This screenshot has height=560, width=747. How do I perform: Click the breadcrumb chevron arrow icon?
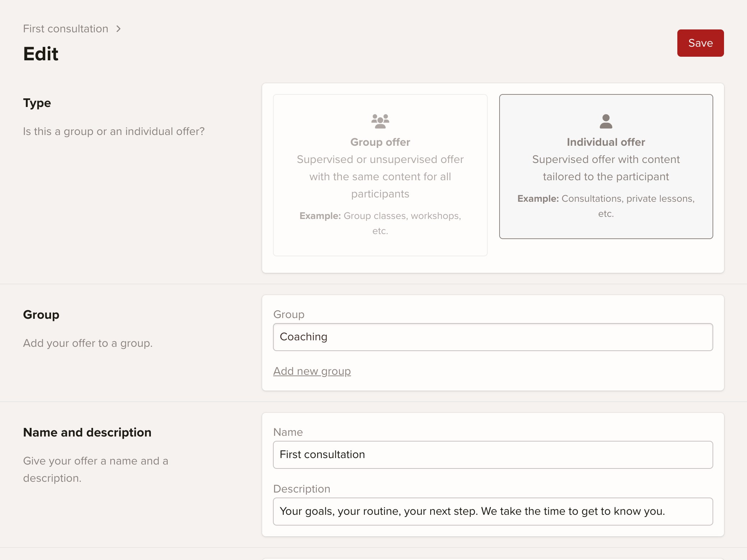(119, 29)
